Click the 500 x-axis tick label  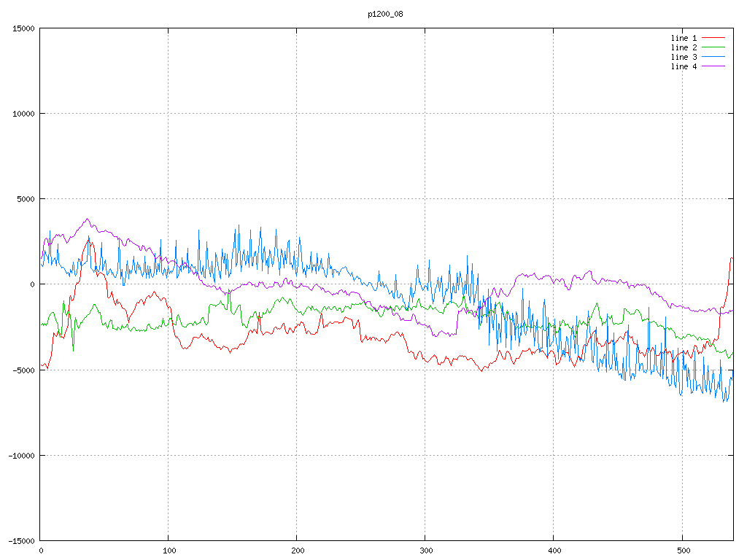click(682, 551)
